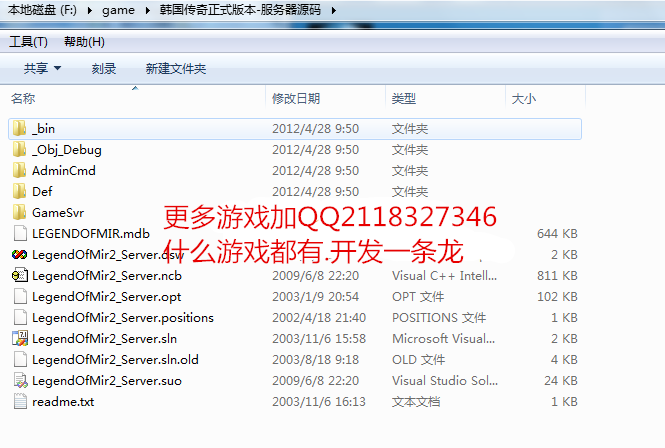Screen dimensions: 665x448
Task: Select the Def folder name
Action: pos(42,191)
